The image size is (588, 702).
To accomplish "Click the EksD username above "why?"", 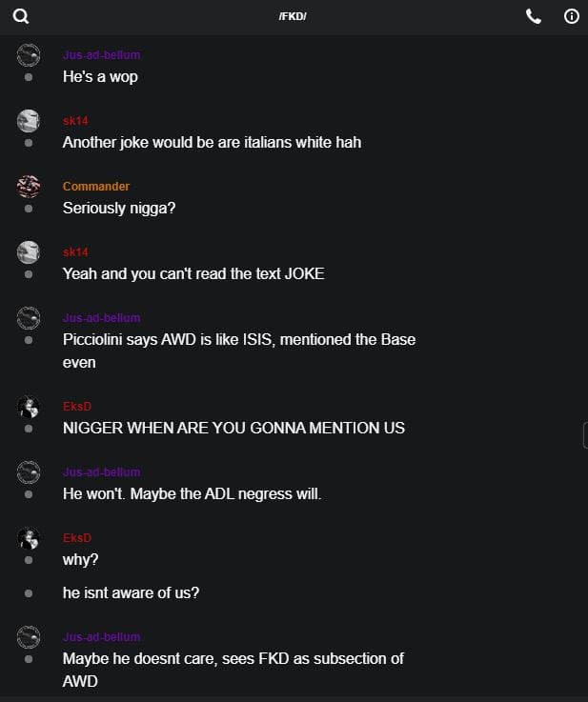I will pos(77,538).
